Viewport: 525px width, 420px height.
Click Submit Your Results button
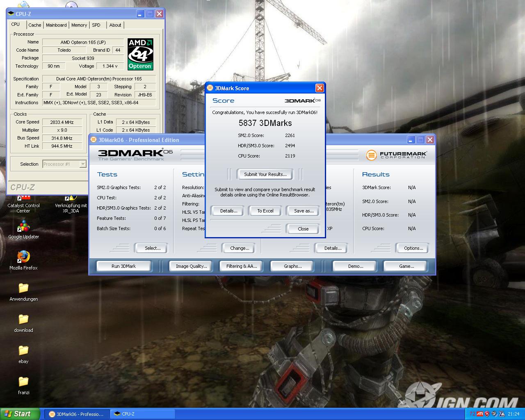click(265, 174)
